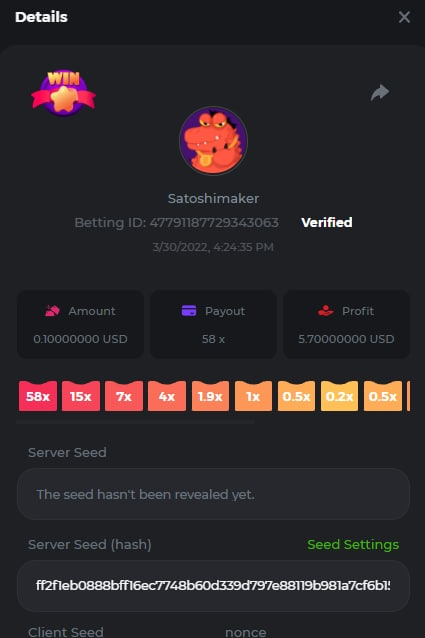The height and width of the screenshot is (638, 425).
Task: Select the 15x multiplier chip
Action: [x=81, y=396]
